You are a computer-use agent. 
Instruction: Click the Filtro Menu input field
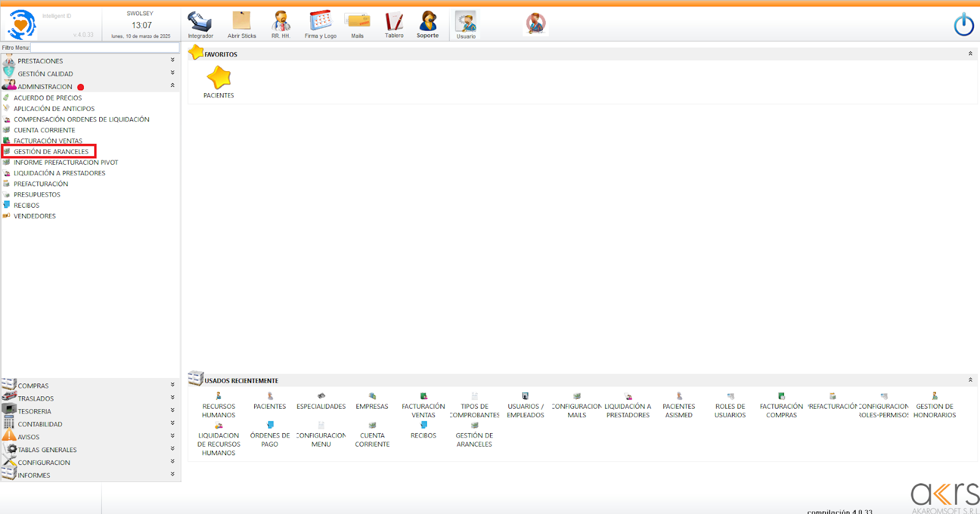[105, 47]
